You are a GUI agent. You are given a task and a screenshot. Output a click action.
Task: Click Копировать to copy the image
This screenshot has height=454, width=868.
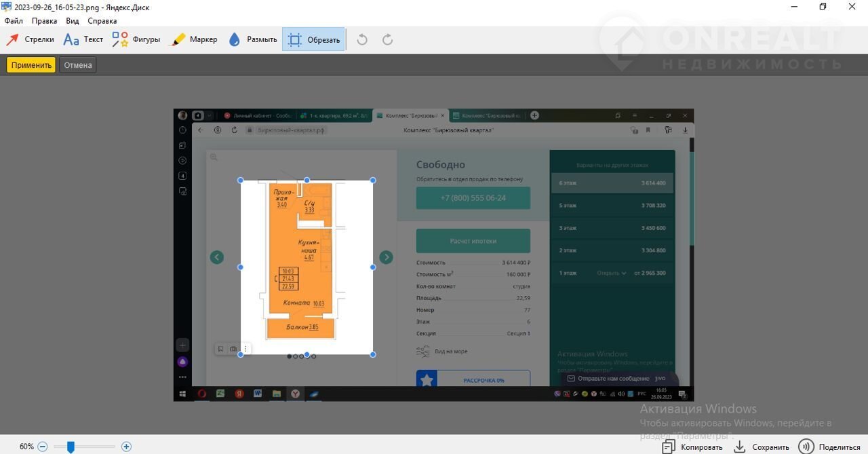coord(692,447)
